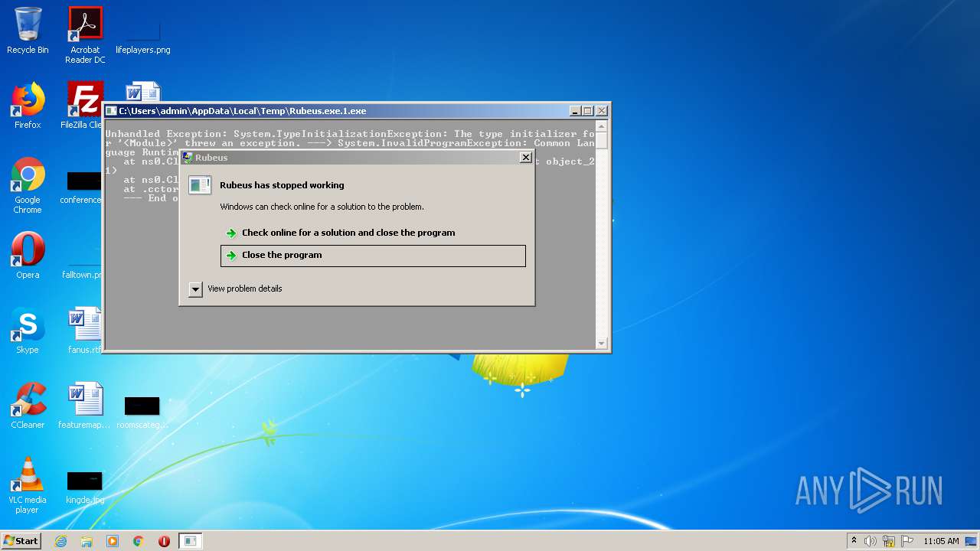
Task: Open Firefox desktop shortcut
Action: point(28,106)
